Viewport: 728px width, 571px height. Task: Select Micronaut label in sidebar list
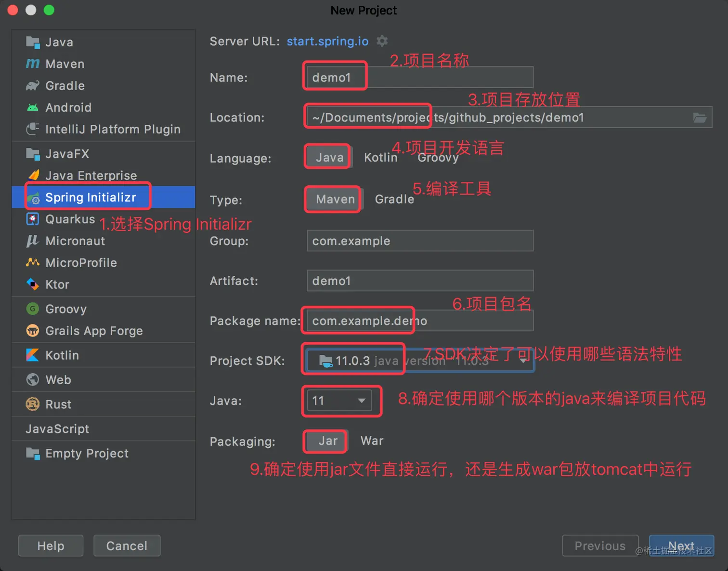tap(75, 241)
